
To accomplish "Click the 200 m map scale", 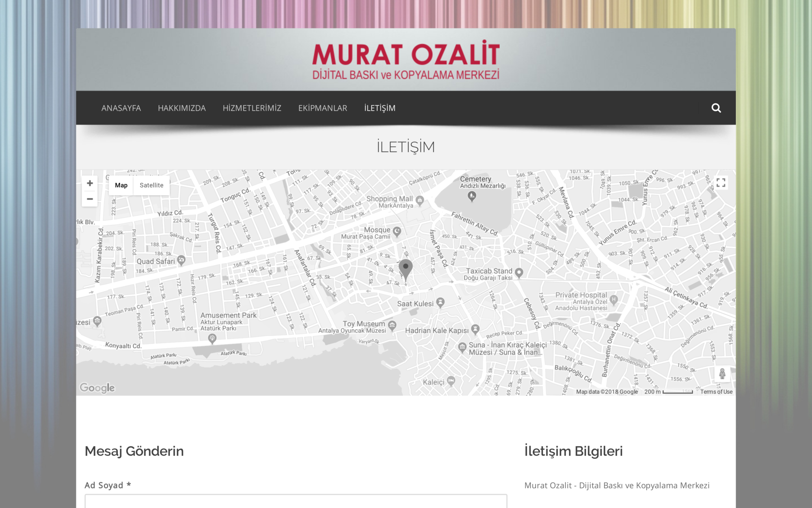I will point(668,392).
